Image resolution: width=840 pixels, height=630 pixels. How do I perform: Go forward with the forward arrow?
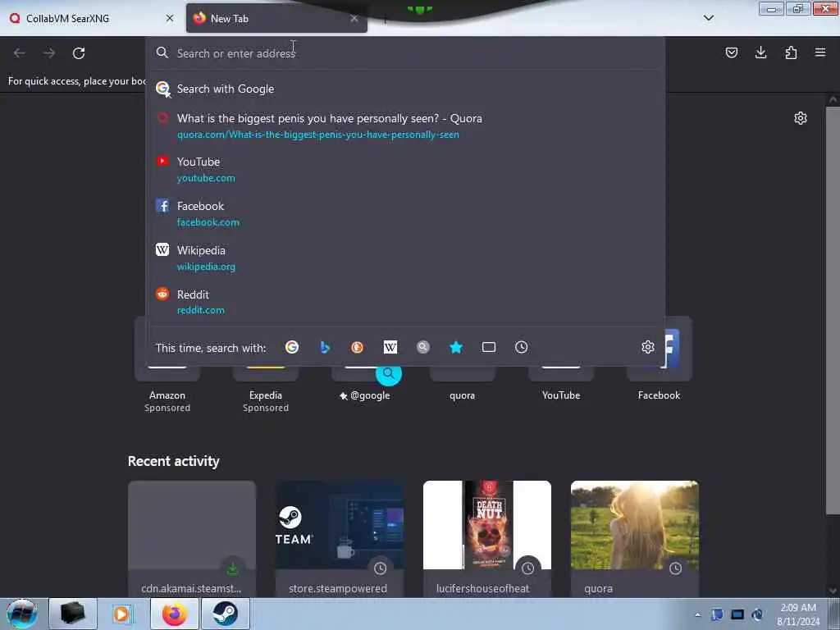pyautogui.click(x=49, y=53)
